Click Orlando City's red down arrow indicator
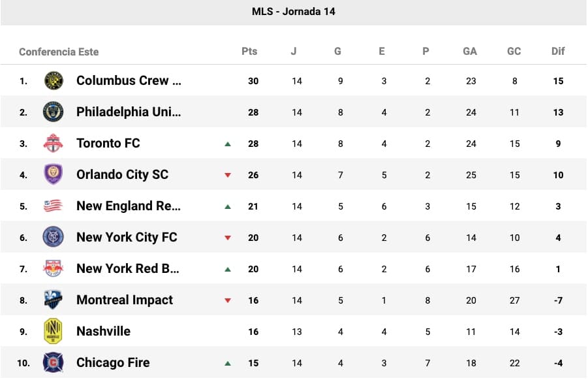 tap(228, 175)
